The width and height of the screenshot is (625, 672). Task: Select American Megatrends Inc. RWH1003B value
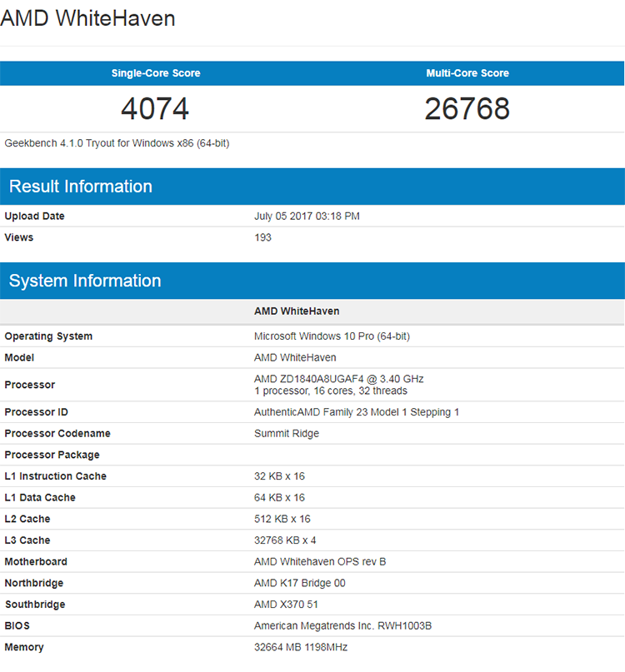coord(342,625)
